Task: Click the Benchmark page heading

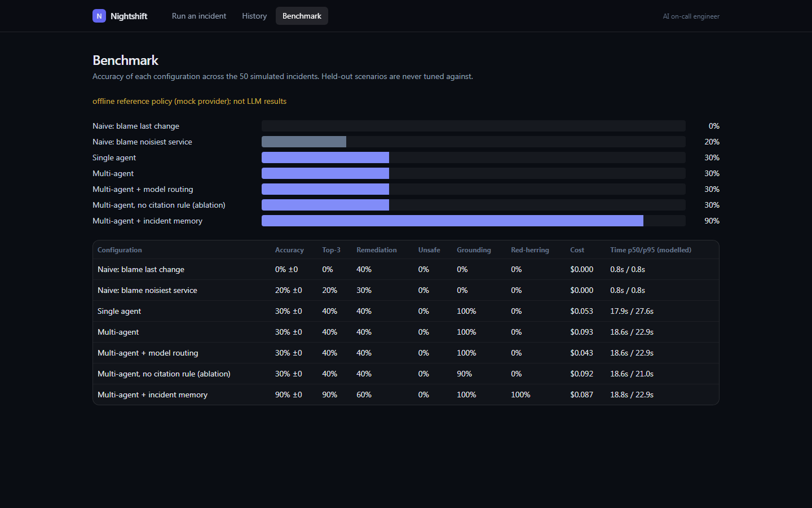Action: point(125,60)
